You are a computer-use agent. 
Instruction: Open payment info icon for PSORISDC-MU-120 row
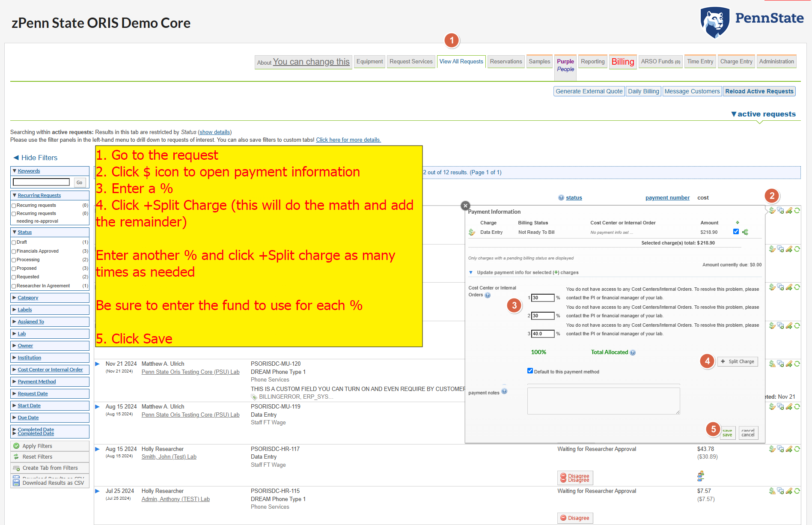(x=772, y=364)
